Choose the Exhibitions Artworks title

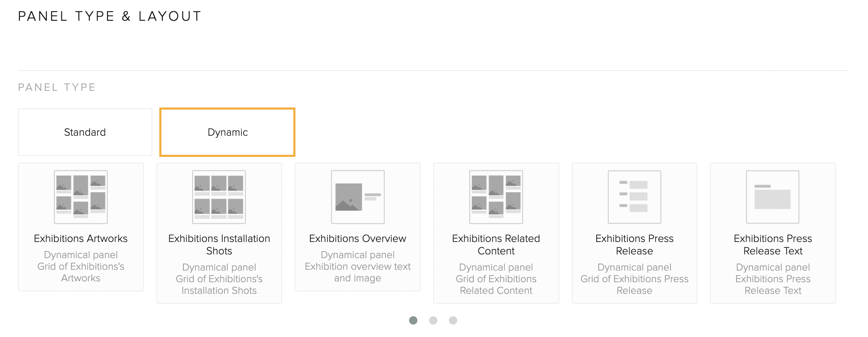pos(81,239)
